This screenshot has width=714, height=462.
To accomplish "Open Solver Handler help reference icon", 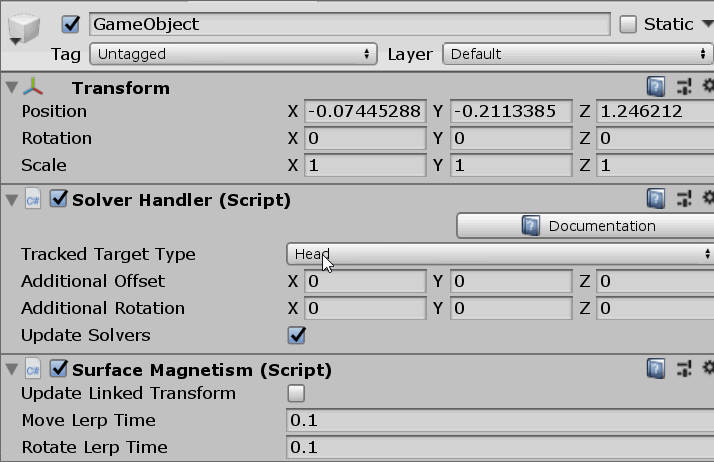I will click(x=656, y=200).
